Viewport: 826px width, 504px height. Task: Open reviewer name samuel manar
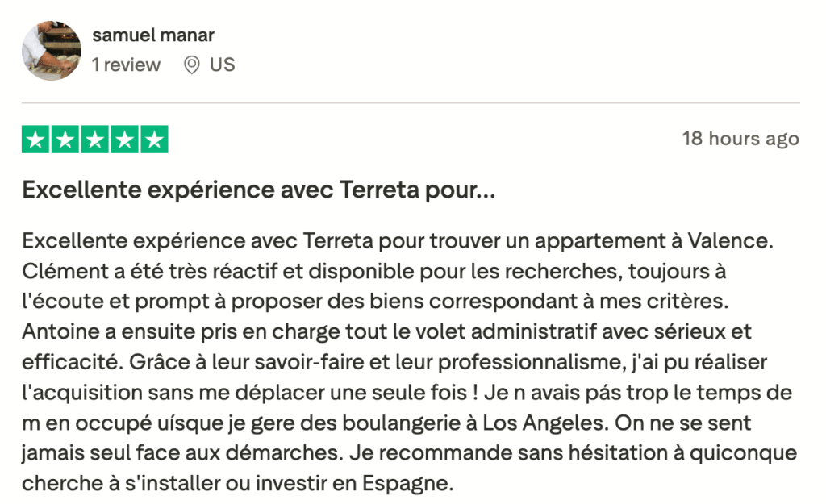click(x=153, y=35)
